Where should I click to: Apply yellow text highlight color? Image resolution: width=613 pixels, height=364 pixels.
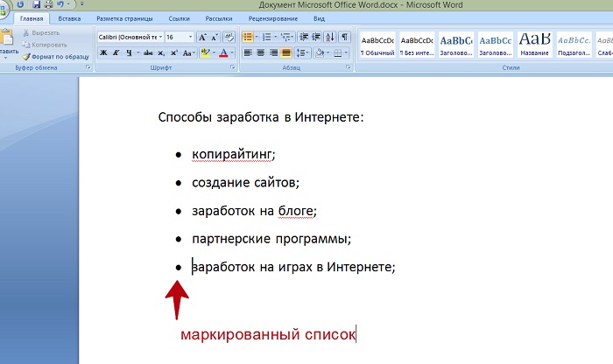point(205,52)
